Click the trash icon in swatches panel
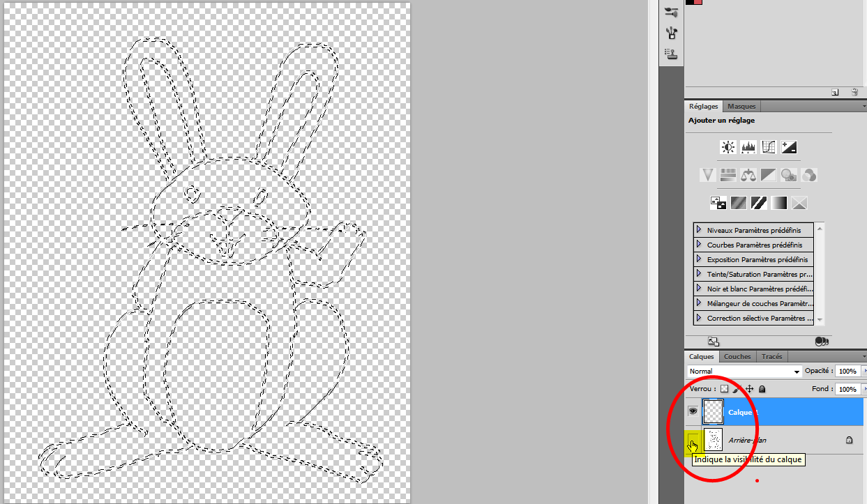 [x=854, y=92]
